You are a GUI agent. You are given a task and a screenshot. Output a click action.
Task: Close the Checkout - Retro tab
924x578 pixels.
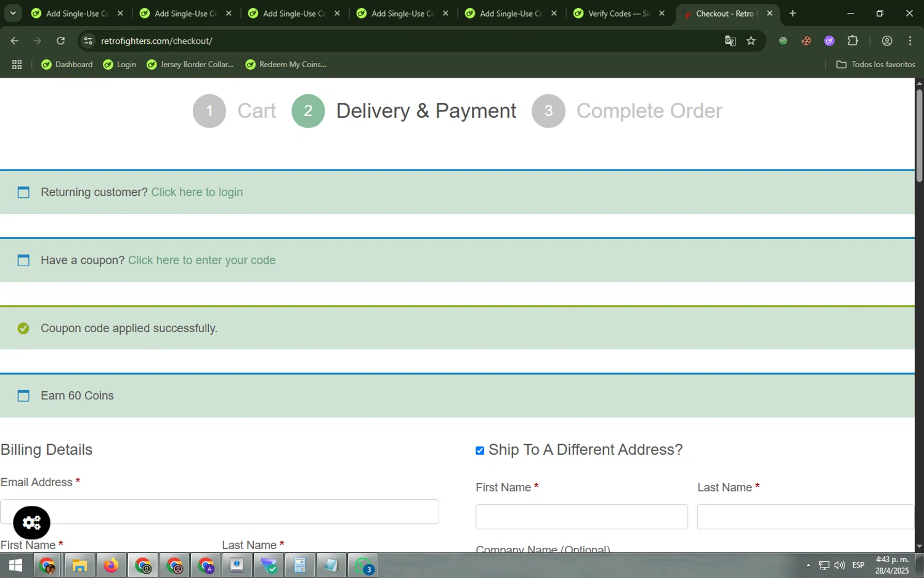point(769,14)
